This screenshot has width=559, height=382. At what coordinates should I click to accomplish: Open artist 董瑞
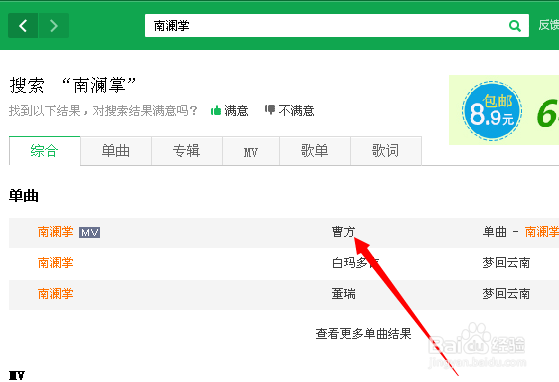[x=343, y=294]
